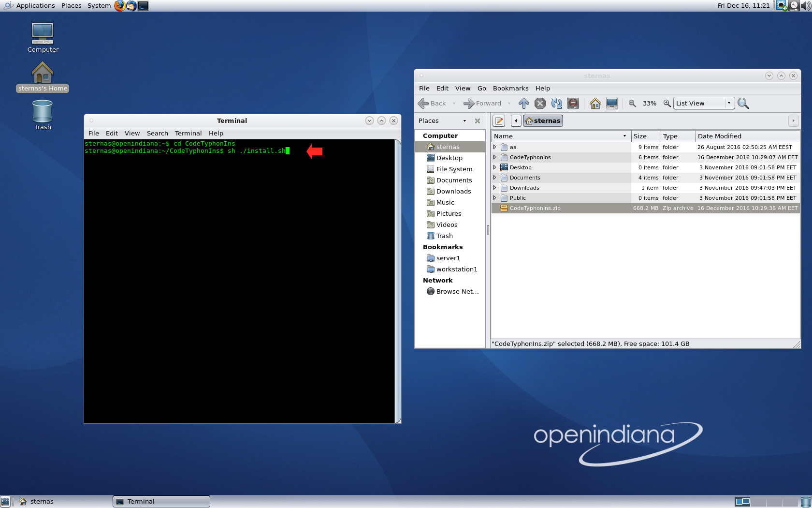Viewport: 812px width, 508px height.
Task: Open the Trash applet in the bottom panel
Action: click(x=806, y=502)
